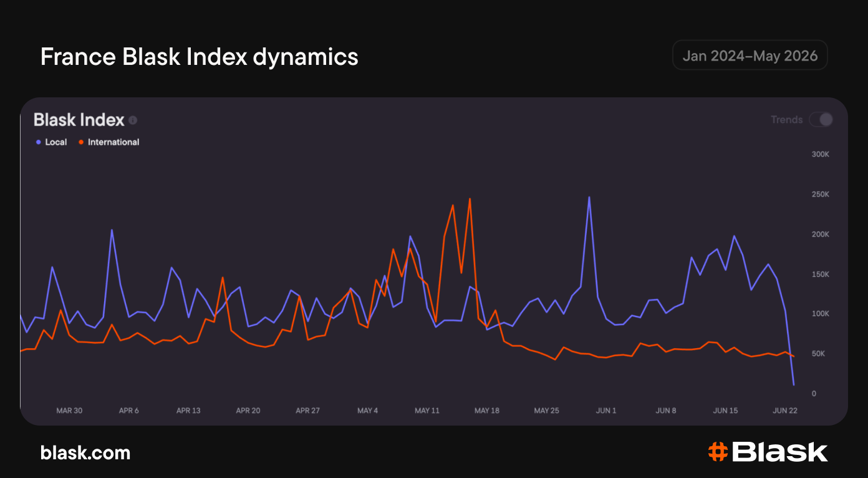Click the APR 27 axis label
This screenshot has height=478, width=868.
click(307, 411)
